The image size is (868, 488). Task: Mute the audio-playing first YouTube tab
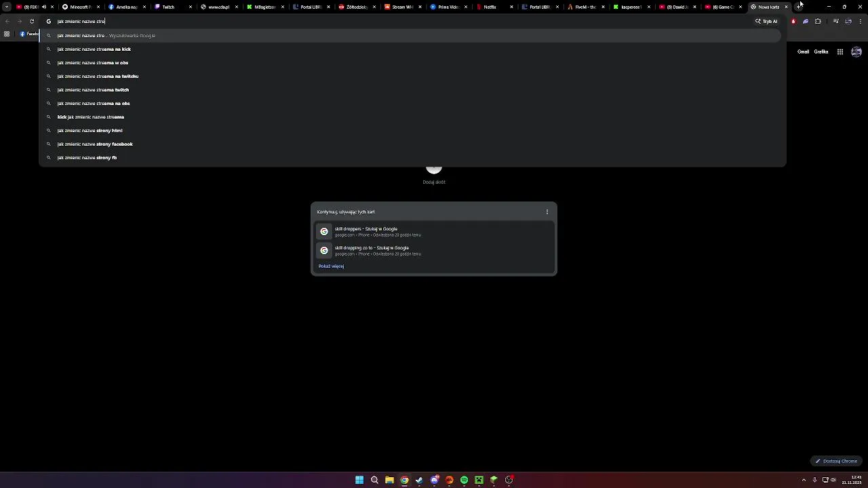(x=44, y=7)
